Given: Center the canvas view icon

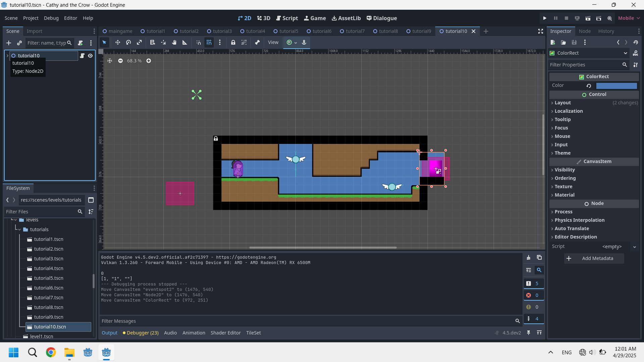Looking at the screenshot, I should pyautogui.click(x=110, y=61).
